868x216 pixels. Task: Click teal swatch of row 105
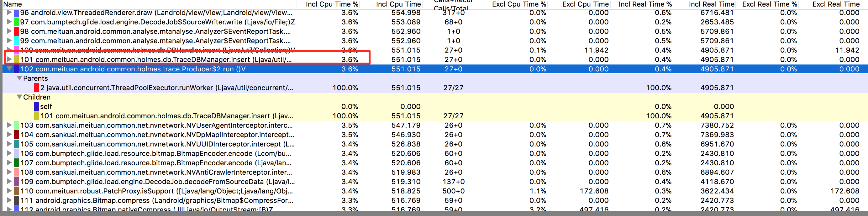16,144
